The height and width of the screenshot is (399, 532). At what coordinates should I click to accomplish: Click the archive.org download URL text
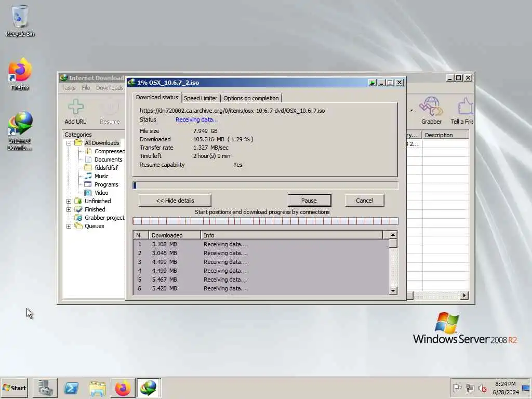click(x=232, y=111)
